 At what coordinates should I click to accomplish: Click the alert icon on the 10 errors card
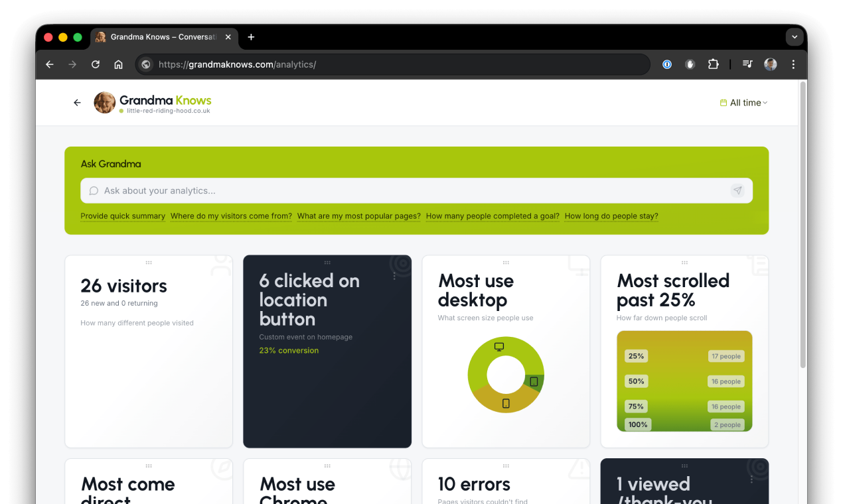(x=579, y=468)
